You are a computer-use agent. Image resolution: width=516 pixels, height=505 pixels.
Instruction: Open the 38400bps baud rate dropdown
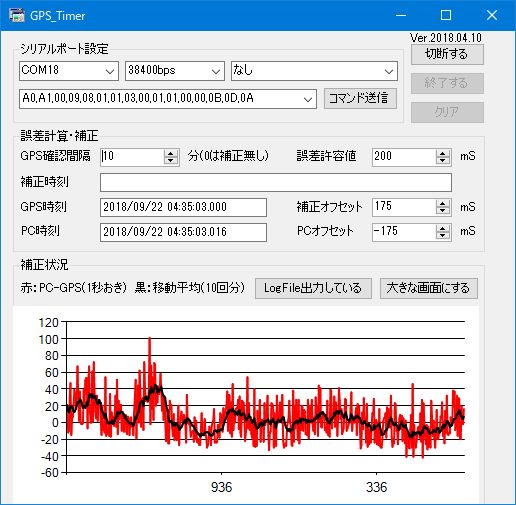tap(216, 71)
